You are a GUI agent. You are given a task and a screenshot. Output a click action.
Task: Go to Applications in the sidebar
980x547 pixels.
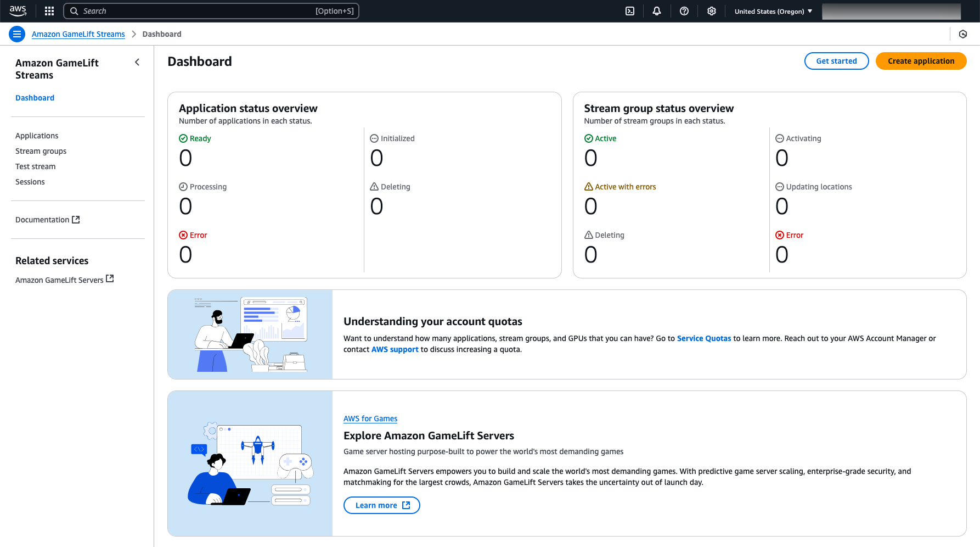[37, 136]
